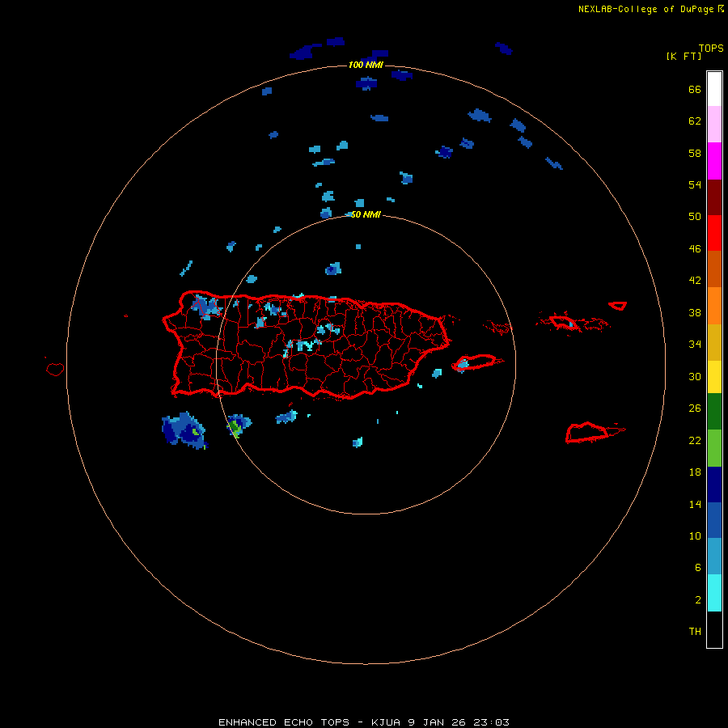Pick the magenta legend color block
Viewport: 728px width, 728px height.
click(714, 161)
